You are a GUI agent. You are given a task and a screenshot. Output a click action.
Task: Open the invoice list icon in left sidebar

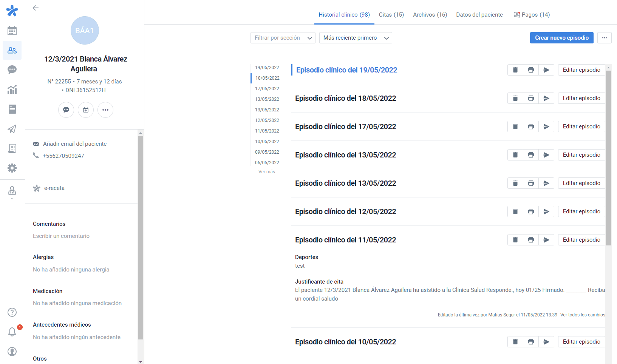tap(12, 148)
